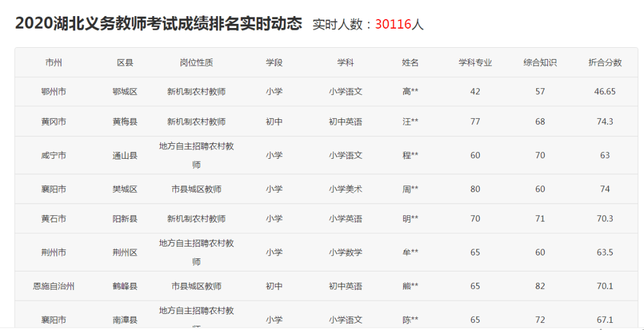644x330 pixels.
Task: Click 57 in the 高** row
Action: [540, 92]
